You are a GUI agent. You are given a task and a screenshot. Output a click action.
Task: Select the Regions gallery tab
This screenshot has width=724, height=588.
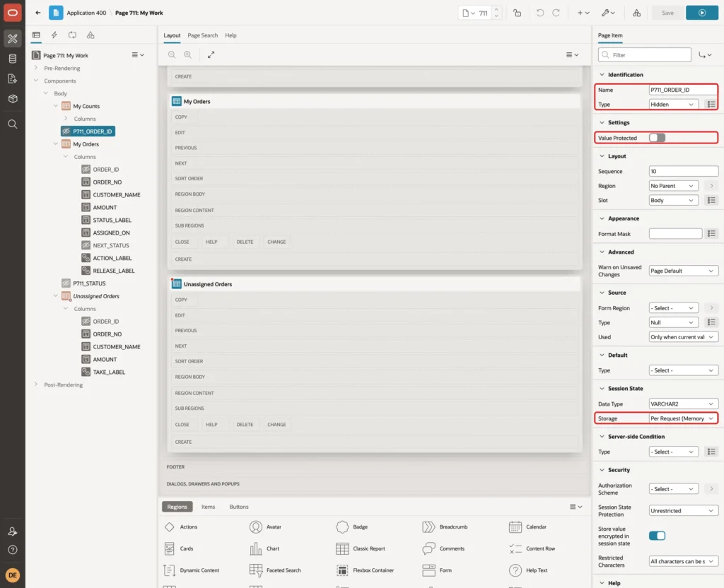[x=177, y=507]
